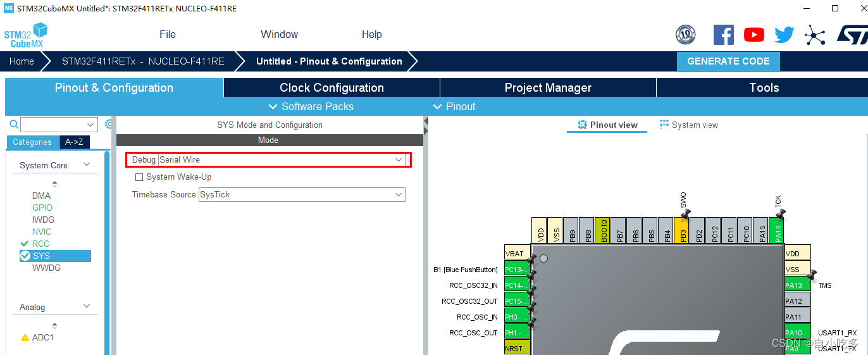Click the search magnifier icon
The height and width of the screenshot is (355, 868).
pyautogui.click(x=14, y=124)
